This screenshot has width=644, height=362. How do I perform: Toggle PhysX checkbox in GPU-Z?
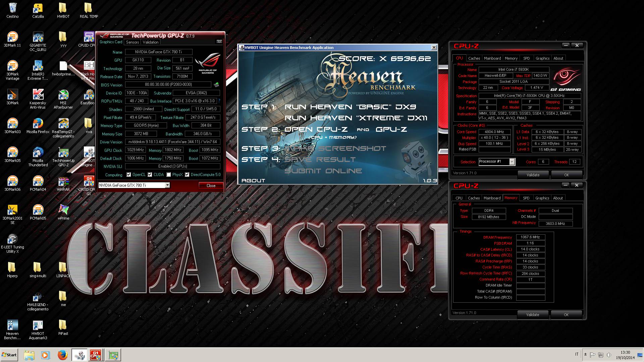click(x=169, y=175)
